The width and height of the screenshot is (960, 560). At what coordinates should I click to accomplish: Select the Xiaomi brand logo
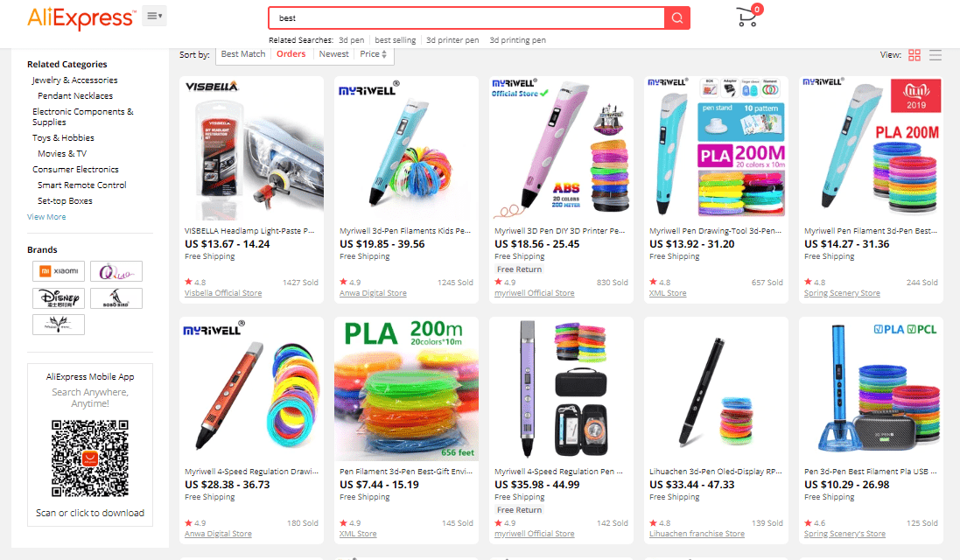point(59,271)
